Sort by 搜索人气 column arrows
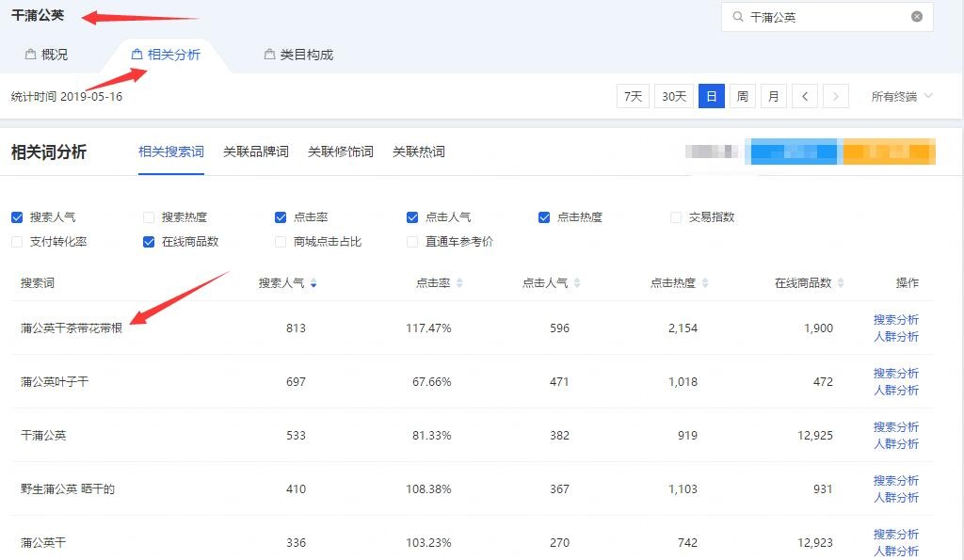This screenshot has width=964, height=560. [x=313, y=283]
